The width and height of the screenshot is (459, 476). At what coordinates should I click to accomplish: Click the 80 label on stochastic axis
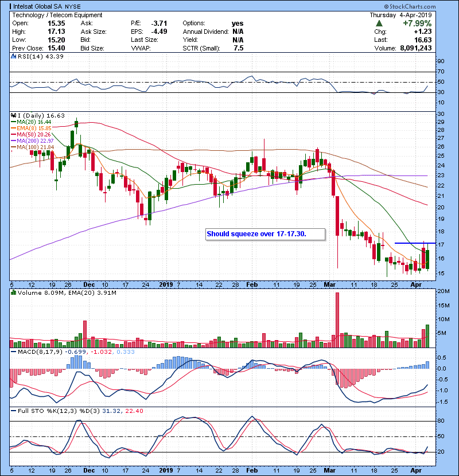(x=441, y=421)
